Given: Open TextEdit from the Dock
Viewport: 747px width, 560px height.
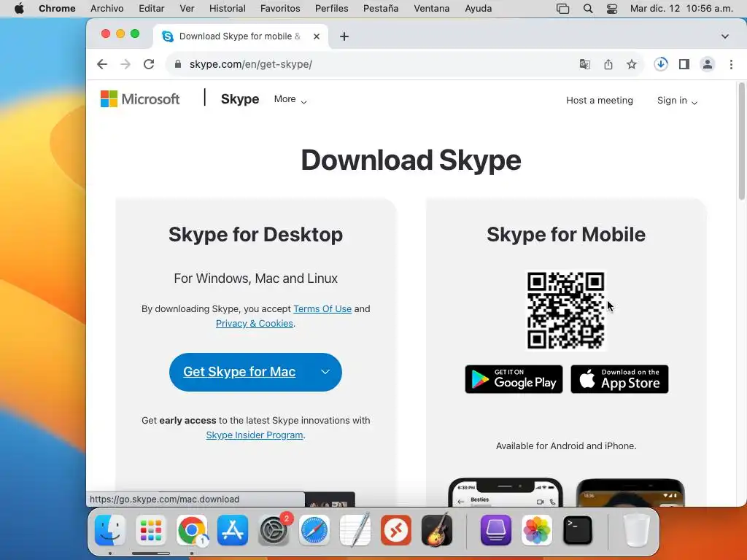Looking at the screenshot, I should click(355, 530).
